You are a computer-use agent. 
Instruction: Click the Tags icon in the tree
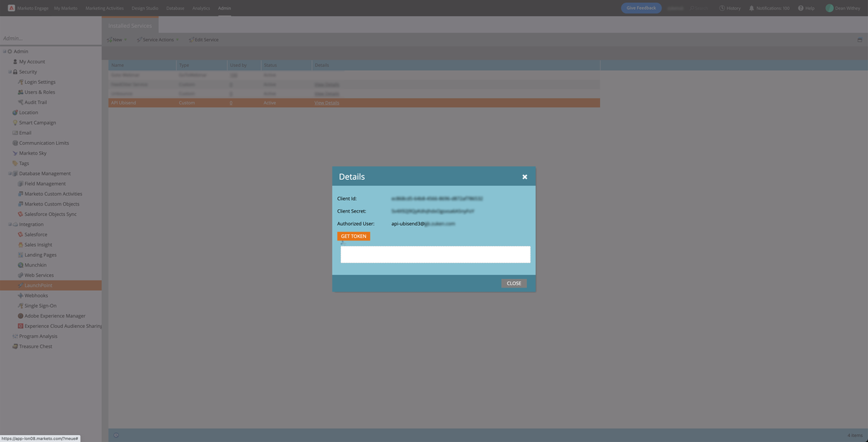pos(15,163)
